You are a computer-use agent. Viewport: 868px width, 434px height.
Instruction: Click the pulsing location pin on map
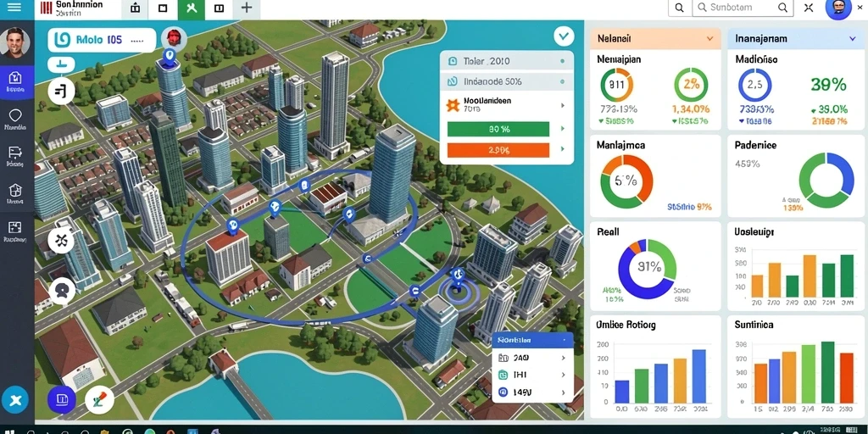457,281
